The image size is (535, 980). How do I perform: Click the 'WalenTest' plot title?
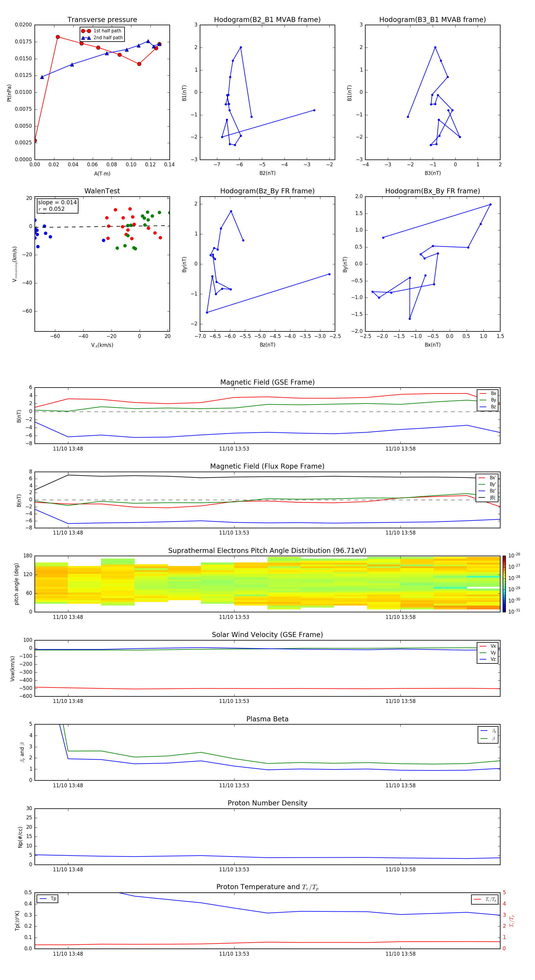click(102, 191)
